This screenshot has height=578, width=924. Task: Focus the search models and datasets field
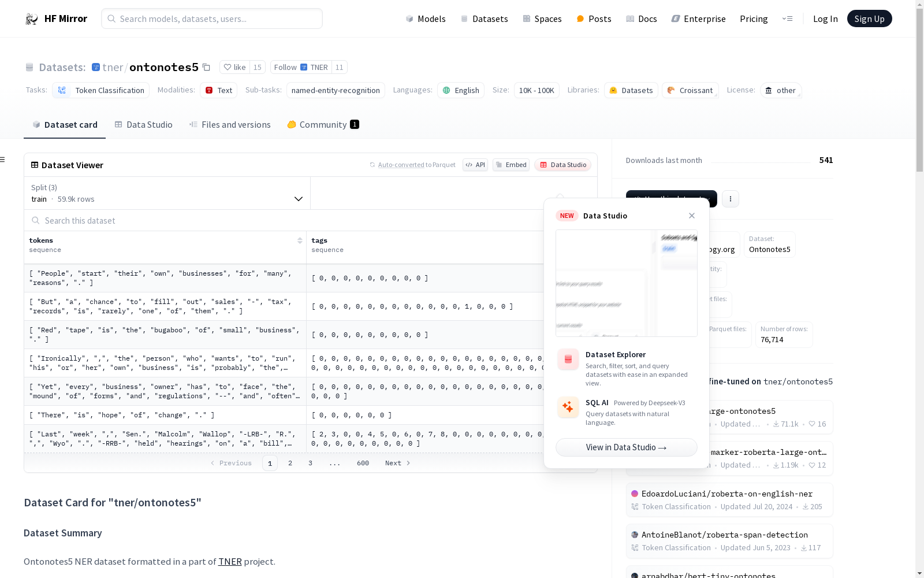point(212,18)
